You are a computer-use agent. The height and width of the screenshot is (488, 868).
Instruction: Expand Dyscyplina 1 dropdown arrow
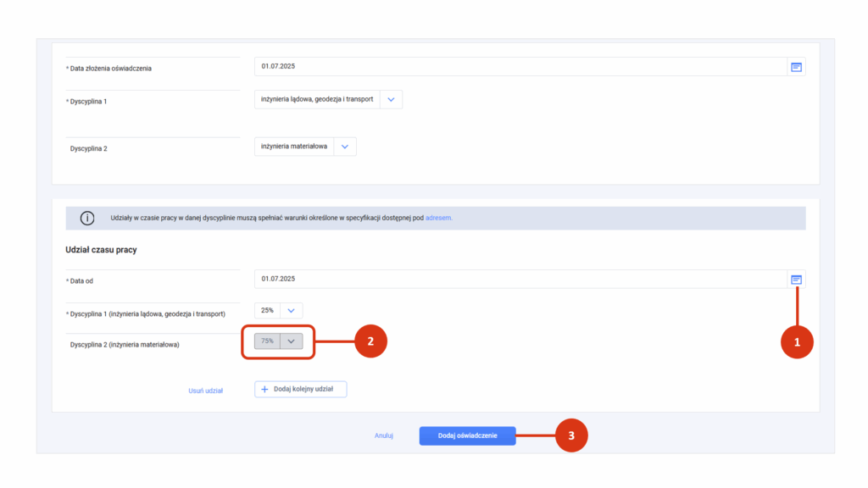click(391, 100)
